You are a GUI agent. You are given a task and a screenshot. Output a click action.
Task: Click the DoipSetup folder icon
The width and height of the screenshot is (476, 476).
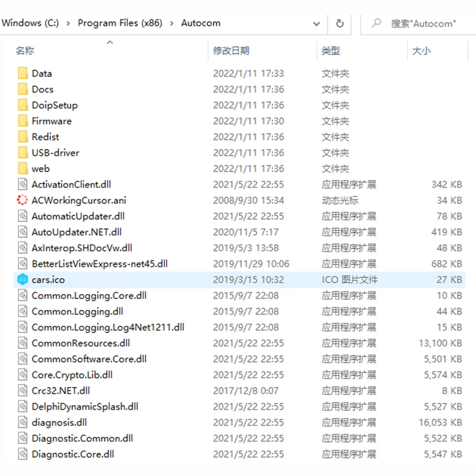pos(23,105)
